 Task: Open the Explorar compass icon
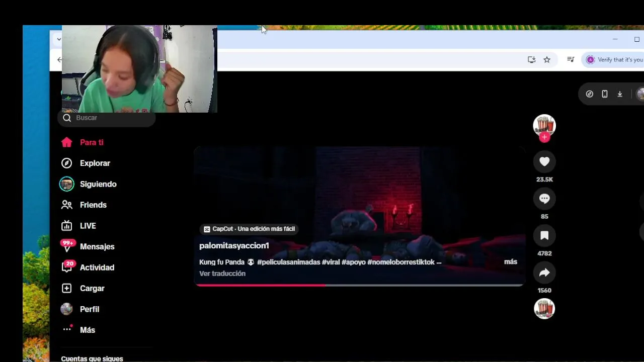click(x=67, y=163)
